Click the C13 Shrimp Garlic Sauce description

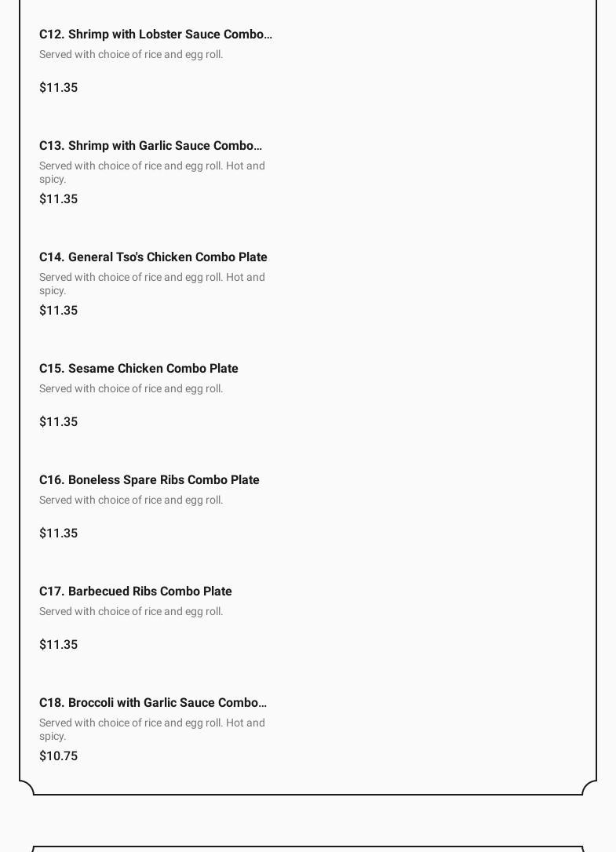coord(151,173)
